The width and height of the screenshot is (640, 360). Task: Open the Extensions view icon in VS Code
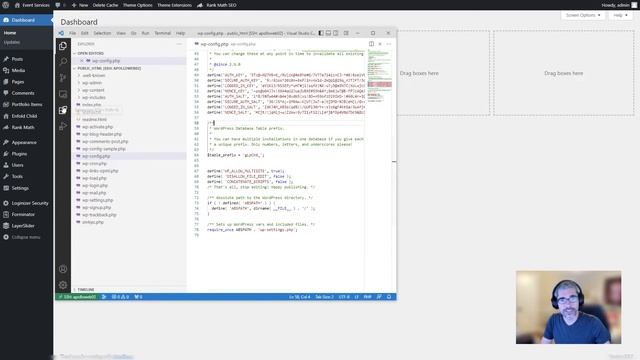coord(63,110)
